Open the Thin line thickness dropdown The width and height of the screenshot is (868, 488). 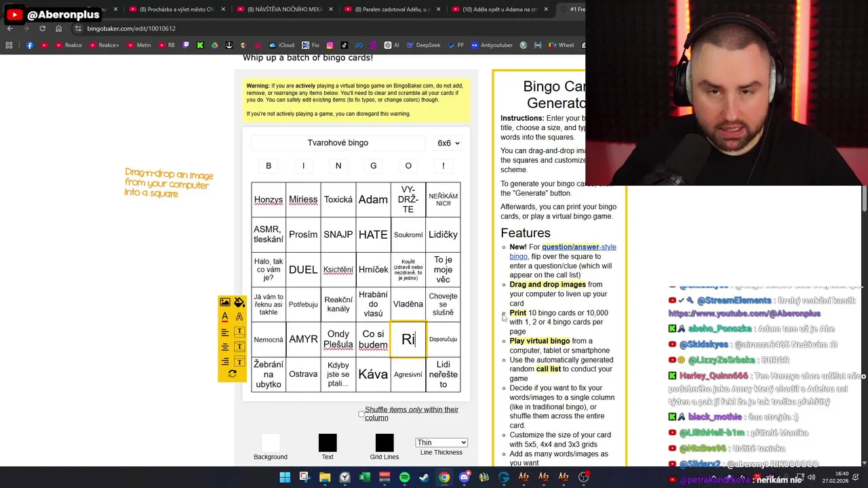(x=441, y=443)
